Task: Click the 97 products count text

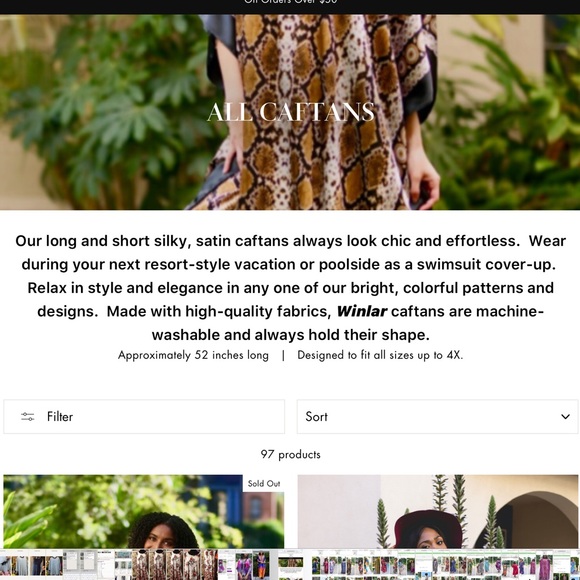Action: tap(290, 454)
